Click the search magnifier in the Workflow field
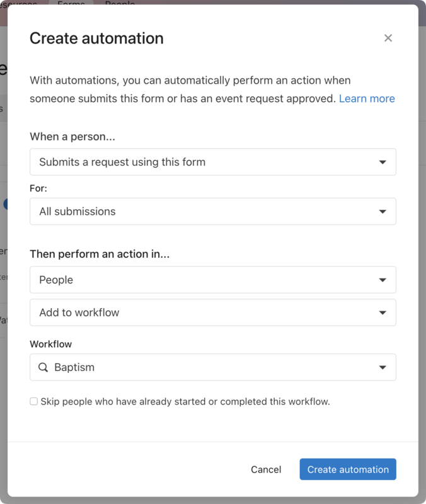Viewport: 426px width, 504px height. coord(43,367)
